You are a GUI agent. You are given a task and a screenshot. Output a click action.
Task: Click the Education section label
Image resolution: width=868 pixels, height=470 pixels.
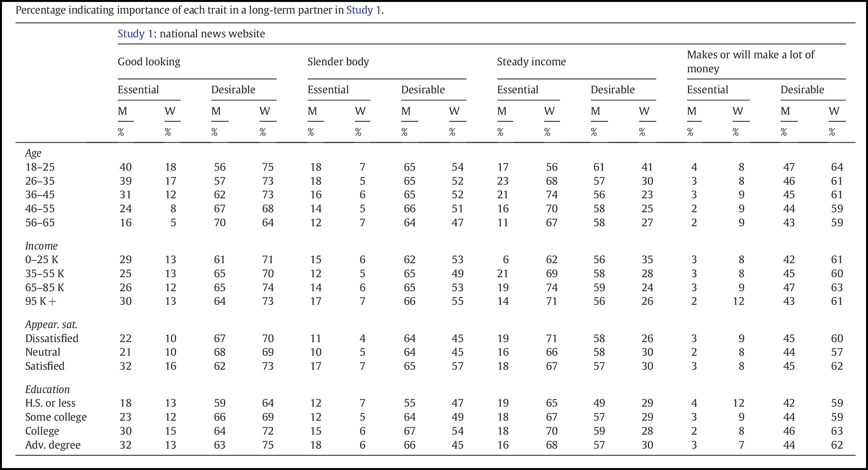47,390
